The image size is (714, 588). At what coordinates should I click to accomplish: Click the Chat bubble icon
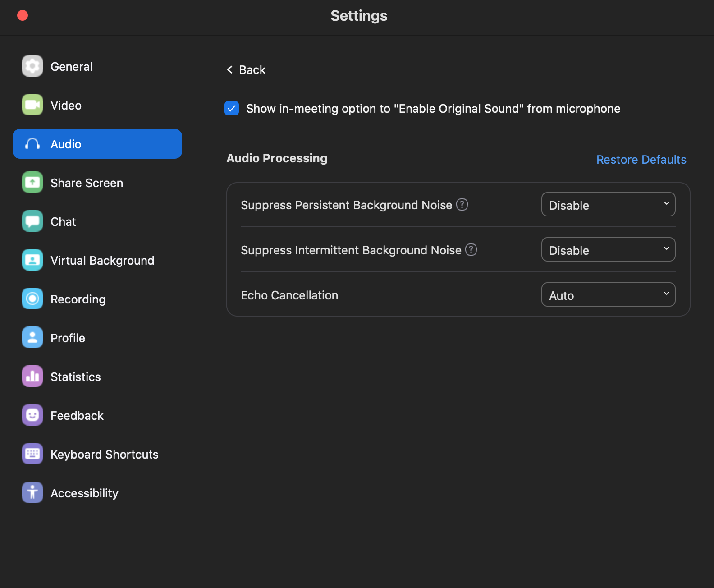pyautogui.click(x=32, y=221)
